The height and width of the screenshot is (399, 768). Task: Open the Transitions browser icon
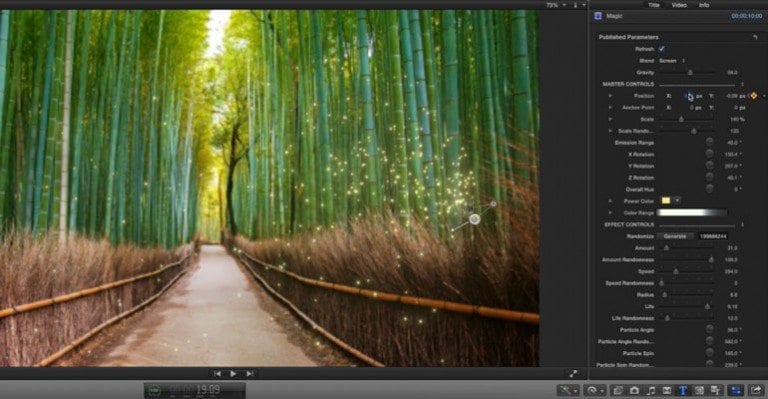667,390
